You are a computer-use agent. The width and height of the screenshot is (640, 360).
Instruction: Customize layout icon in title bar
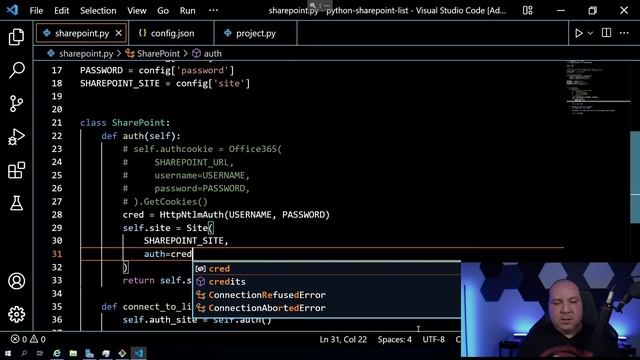tap(527, 11)
